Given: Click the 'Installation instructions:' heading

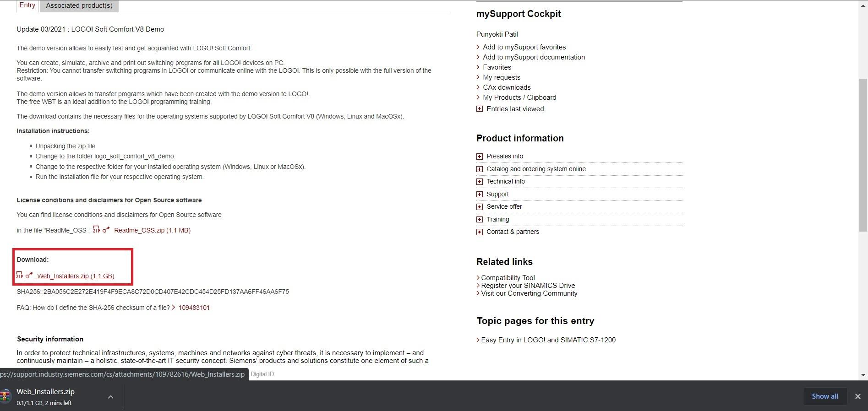Looking at the screenshot, I should pos(53,131).
